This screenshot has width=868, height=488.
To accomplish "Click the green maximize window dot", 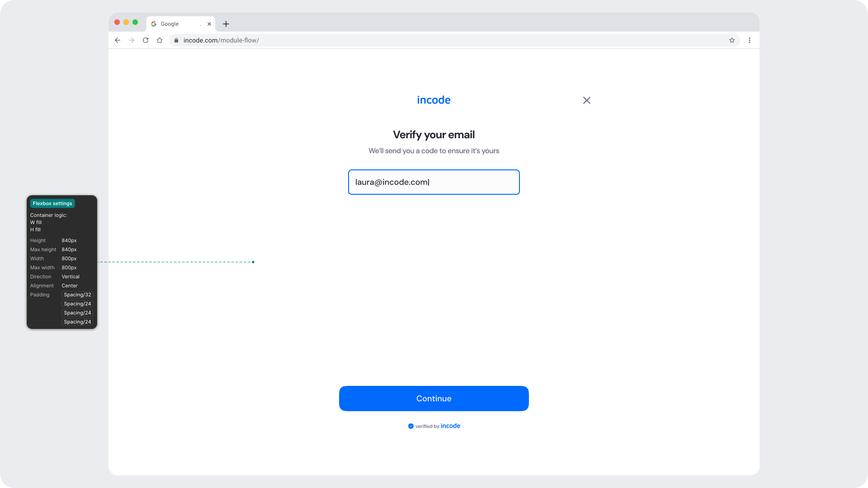I will click(135, 22).
